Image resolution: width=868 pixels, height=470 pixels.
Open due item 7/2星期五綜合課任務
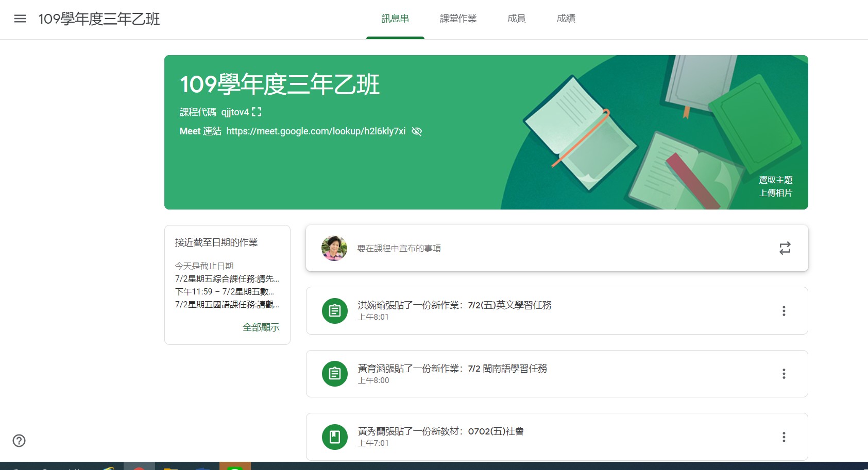tap(227, 279)
